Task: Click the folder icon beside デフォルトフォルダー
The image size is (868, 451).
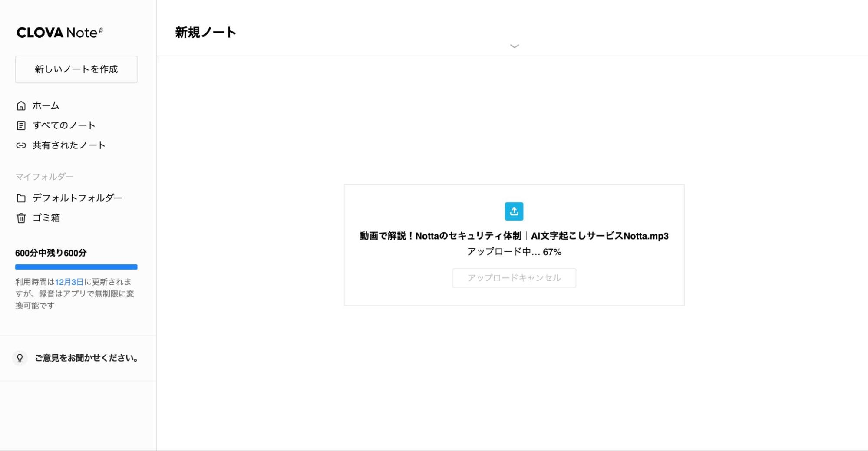Action: (21, 198)
